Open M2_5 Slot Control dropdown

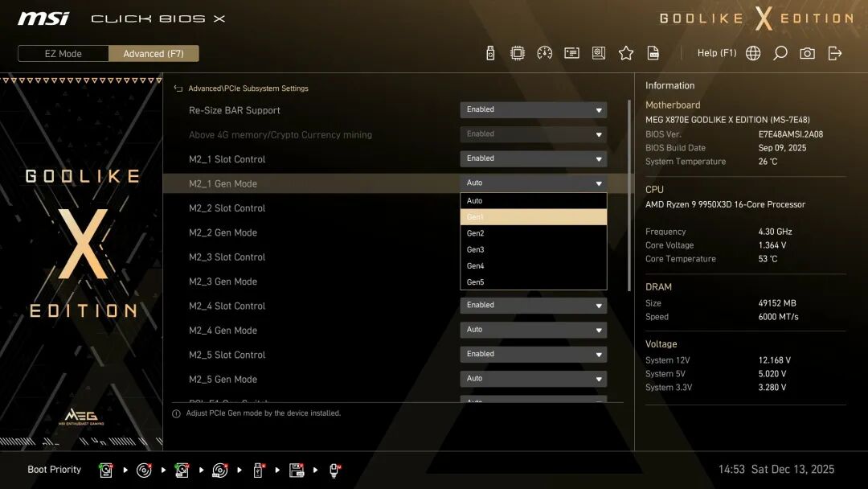pyautogui.click(x=533, y=354)
